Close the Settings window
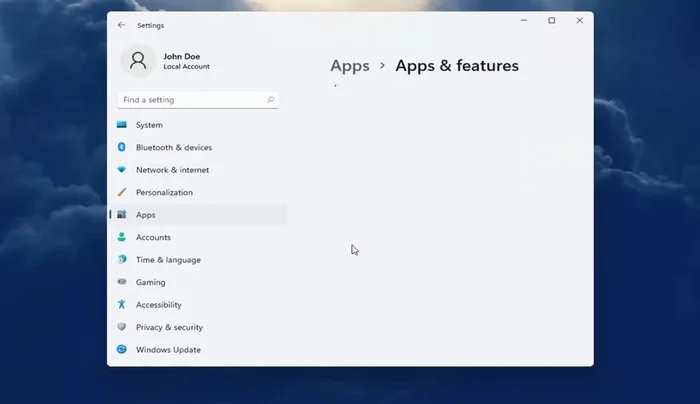The width and height of the screenshot is (700, 404). pos(579,21)
